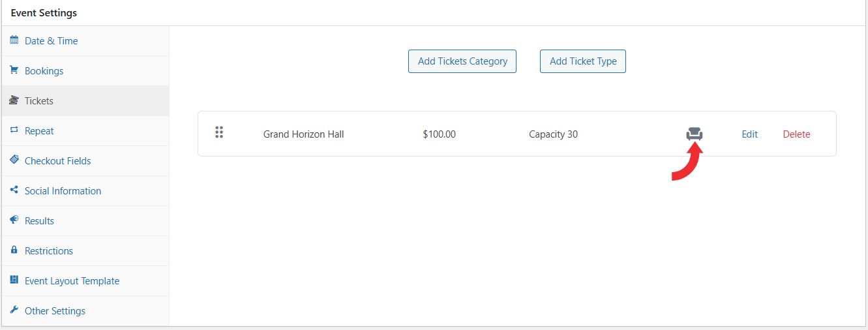Image resolution: width=868 pixels, height=330 pixels.
Task: Edit the Grand Horizon Hall ticket
Action: point(749,134)
